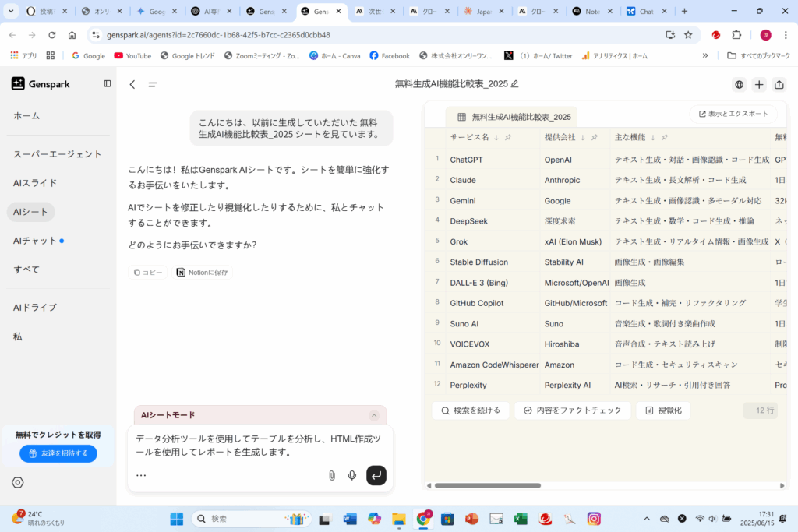The width and height of the screenshot is (798, 532).
Task: Sort the 主な機能 column
Action: pos(653,137)
